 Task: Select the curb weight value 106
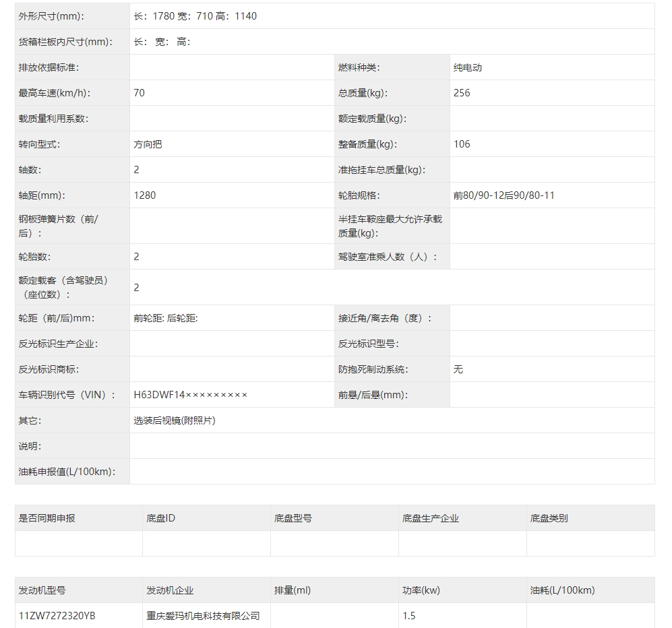tap(462, 144)
